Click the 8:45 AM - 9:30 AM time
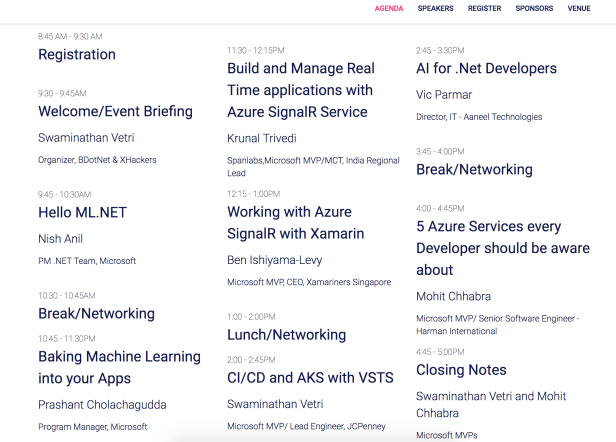The height and width of the screenshot is (442, 616). [x=70, y=37]
